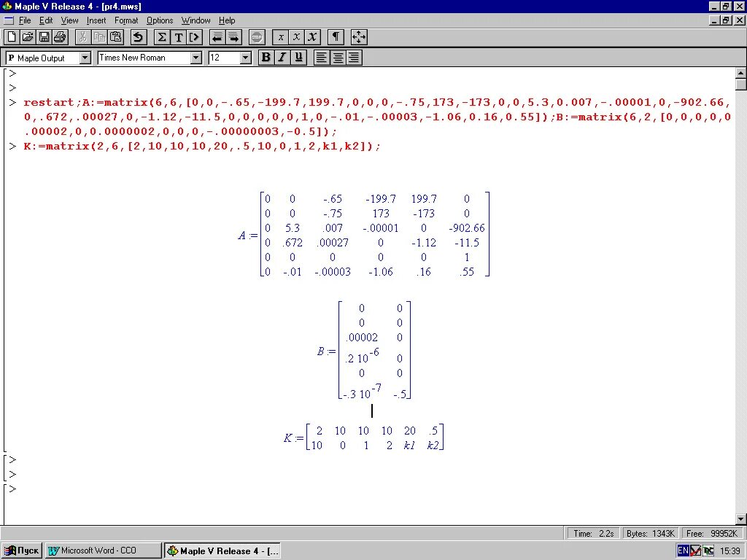Viewport: 747px width, 560px height.
Task: Align text right
Action: [x=354, y=58]
